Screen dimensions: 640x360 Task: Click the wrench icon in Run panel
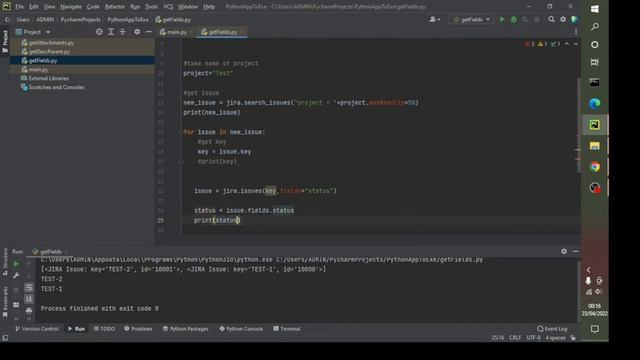[16, 276]
